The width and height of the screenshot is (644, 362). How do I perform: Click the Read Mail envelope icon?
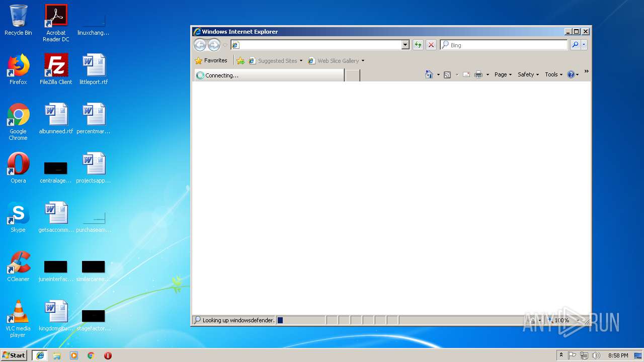pos(466,74)
